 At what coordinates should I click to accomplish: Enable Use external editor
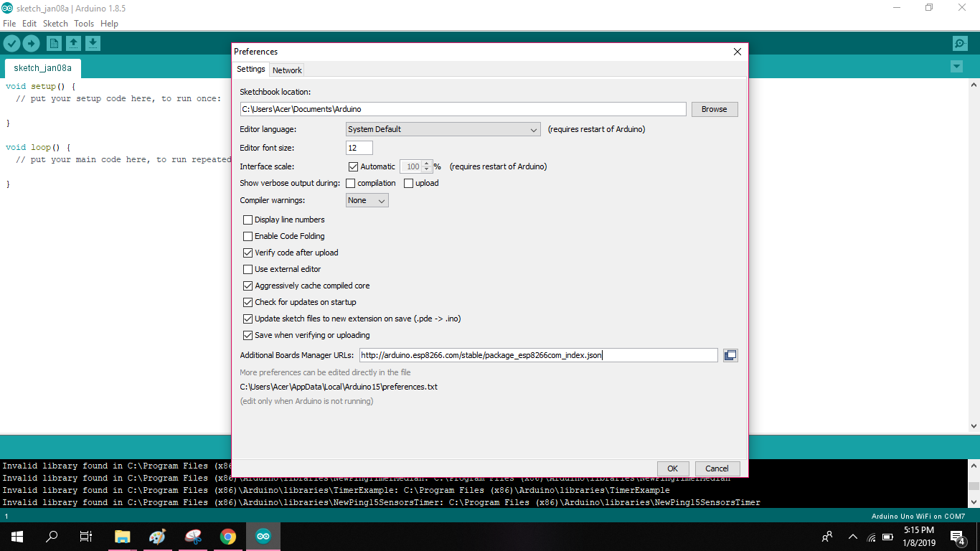[x=248, y=269]
